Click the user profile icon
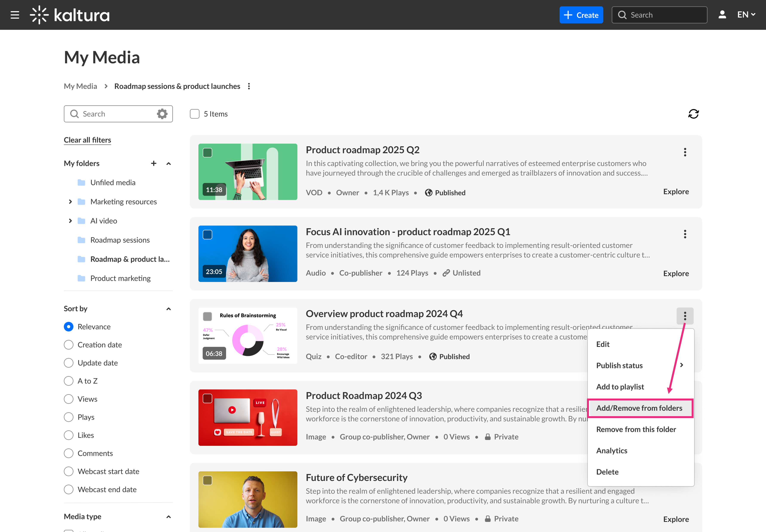Screen dimensions: 766x532 [x=722, y=15]
